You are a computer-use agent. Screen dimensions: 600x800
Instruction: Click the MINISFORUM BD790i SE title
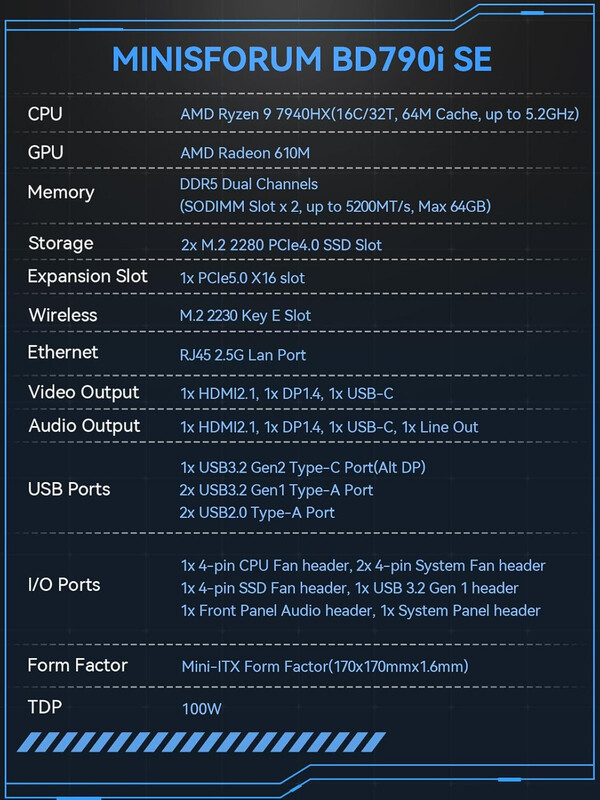pyautogui.click(x=302, y=59)
